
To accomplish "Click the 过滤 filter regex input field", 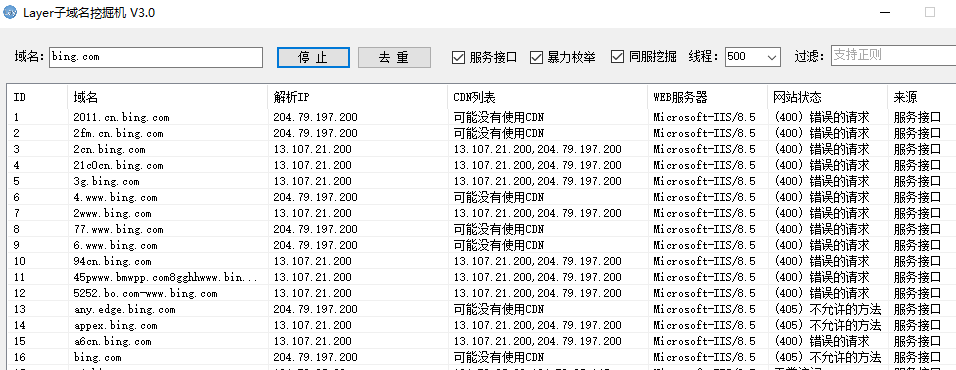I will [893, 56].
